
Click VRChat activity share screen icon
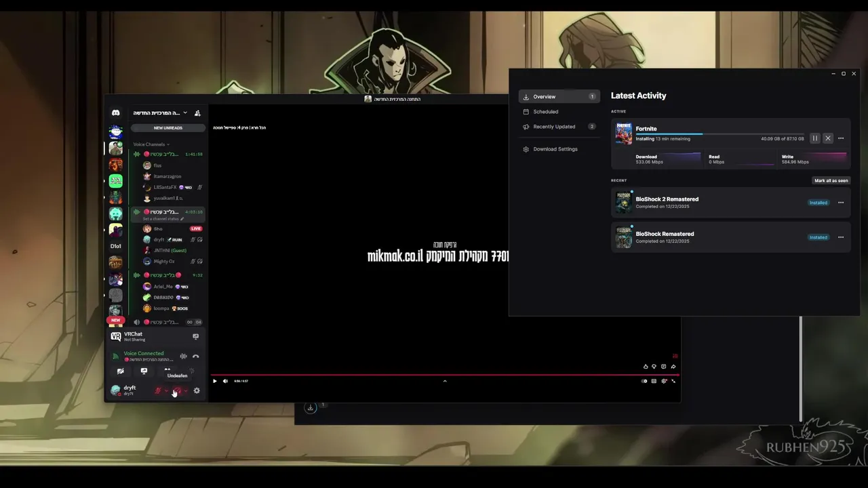196,336
